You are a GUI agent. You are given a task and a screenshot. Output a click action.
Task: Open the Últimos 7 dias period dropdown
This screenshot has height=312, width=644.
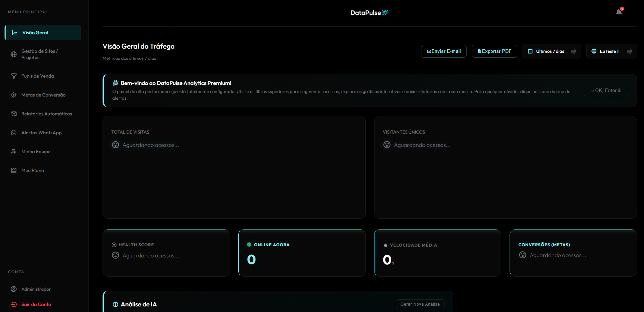click(551, 51)
